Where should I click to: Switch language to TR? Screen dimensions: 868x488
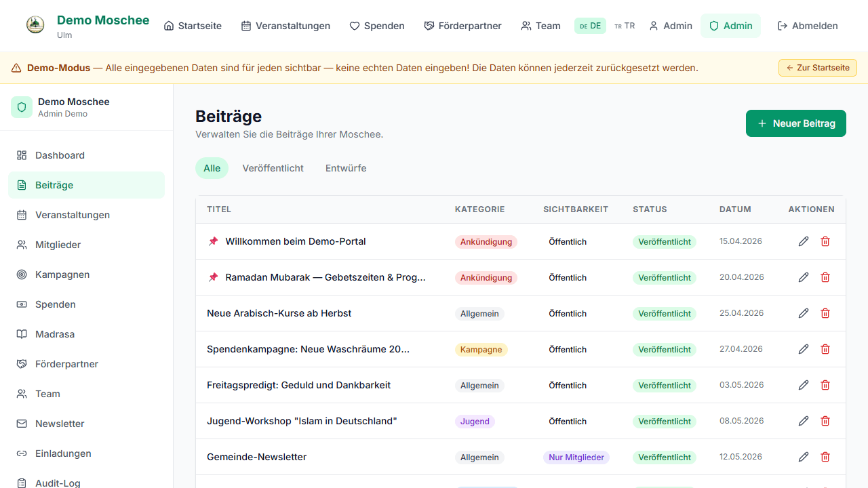(x=625, y=26)
